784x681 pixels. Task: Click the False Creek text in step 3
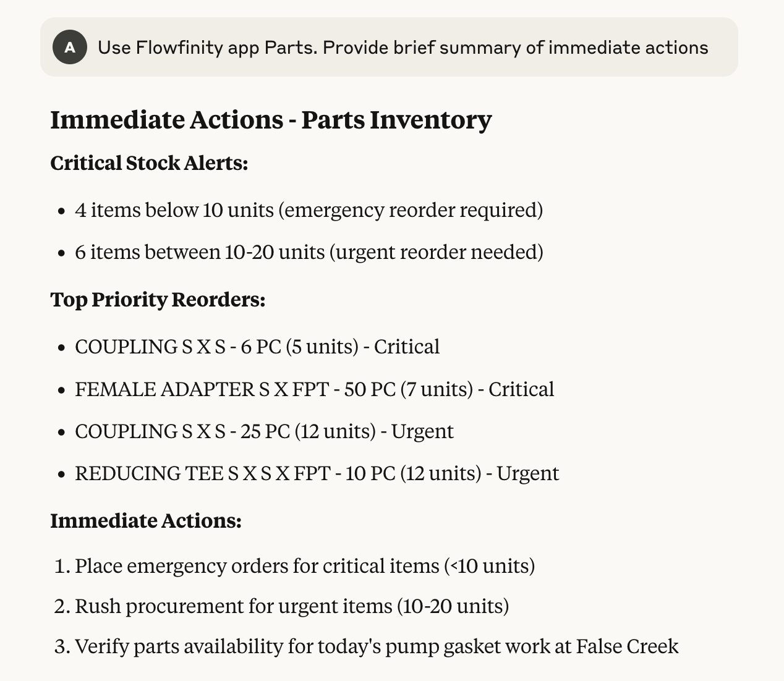(628, 646)
